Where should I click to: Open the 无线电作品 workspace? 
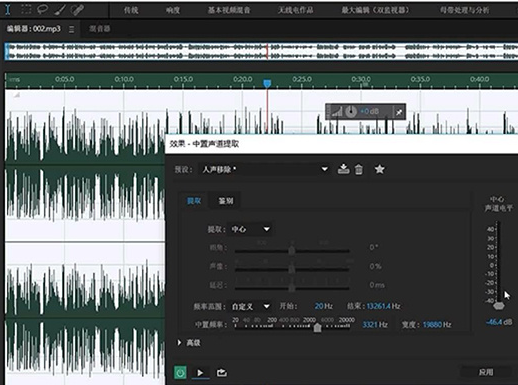click(x=296, y=10)
